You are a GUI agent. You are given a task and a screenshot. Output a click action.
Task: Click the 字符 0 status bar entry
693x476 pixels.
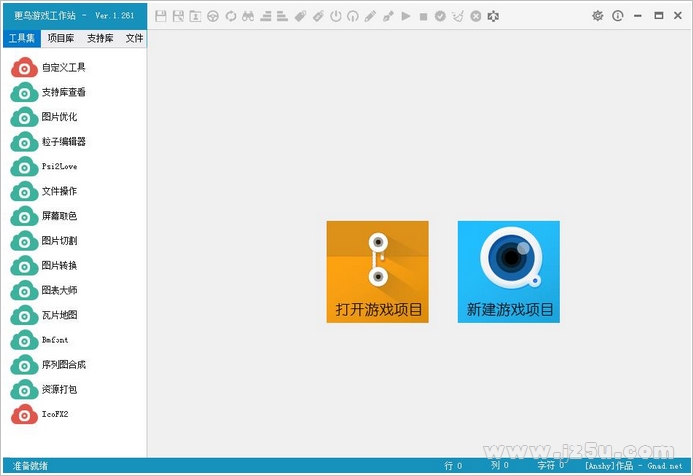[551, 465]
